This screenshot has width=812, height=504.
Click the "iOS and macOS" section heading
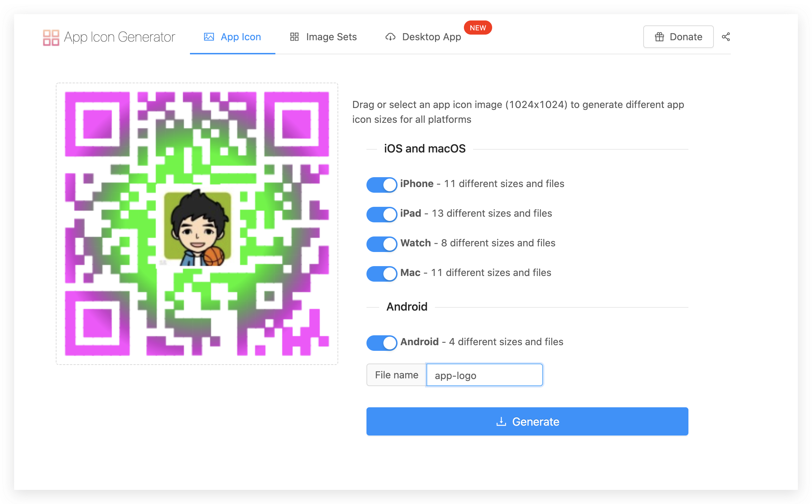pyautogui.click(x=425, y=149)
